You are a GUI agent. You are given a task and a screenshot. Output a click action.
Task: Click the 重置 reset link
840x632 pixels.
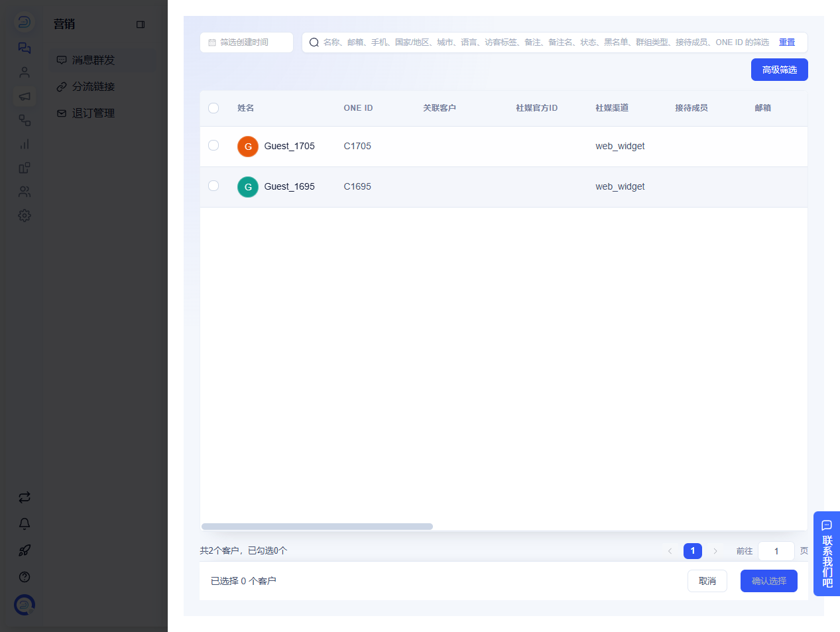pyautogui.click(x=787, y=42)
